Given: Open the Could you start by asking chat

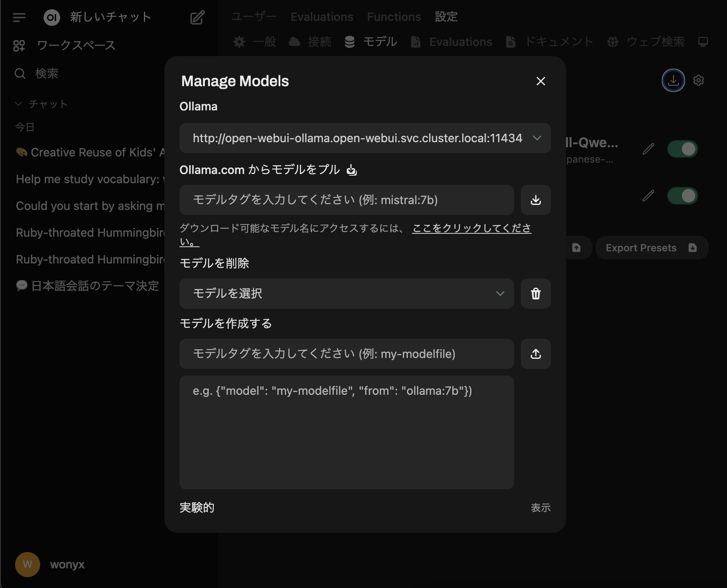Looking at the screenshot, I should [x=90, y=206].
